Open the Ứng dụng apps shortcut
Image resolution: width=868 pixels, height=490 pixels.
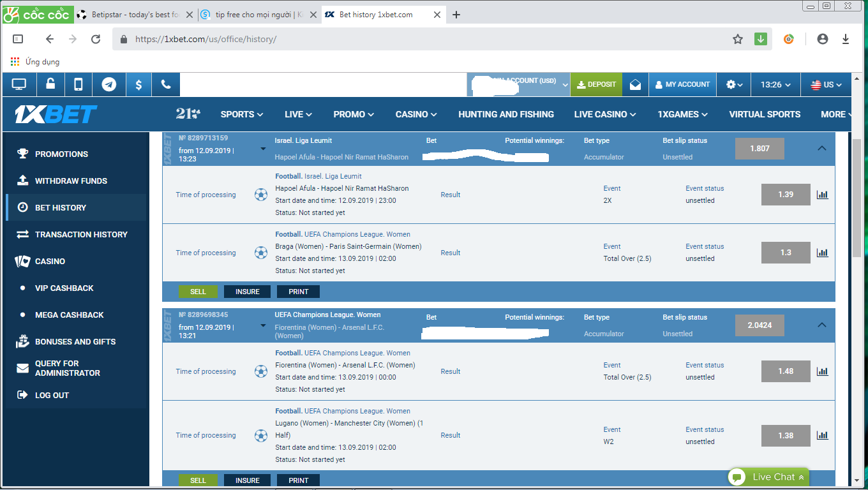click(35, 62)
